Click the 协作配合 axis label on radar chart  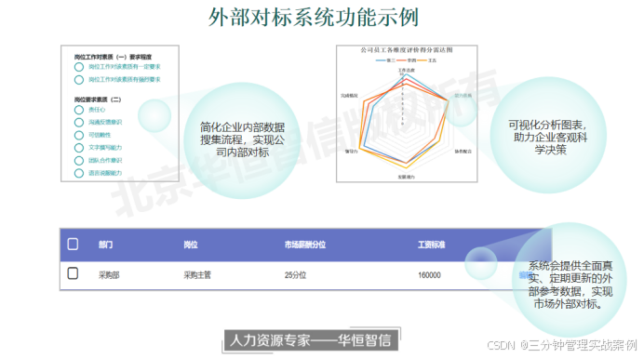click(463, 152)
